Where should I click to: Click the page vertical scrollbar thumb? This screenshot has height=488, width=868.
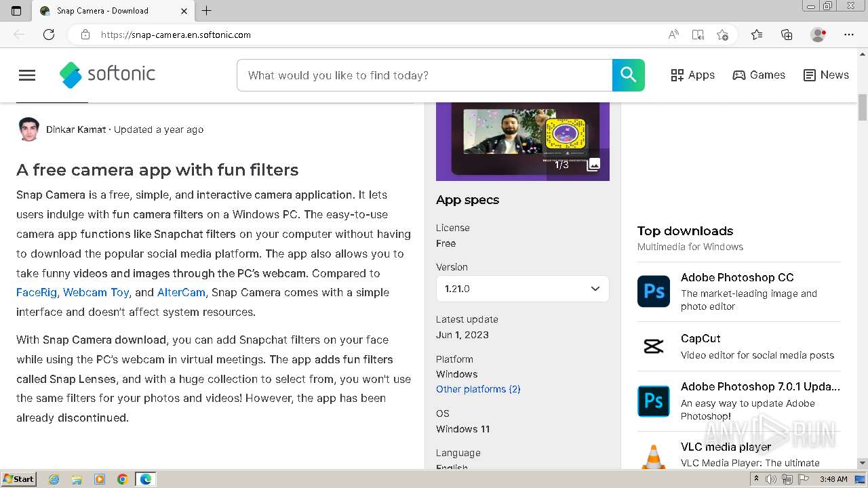click(863, 107)
